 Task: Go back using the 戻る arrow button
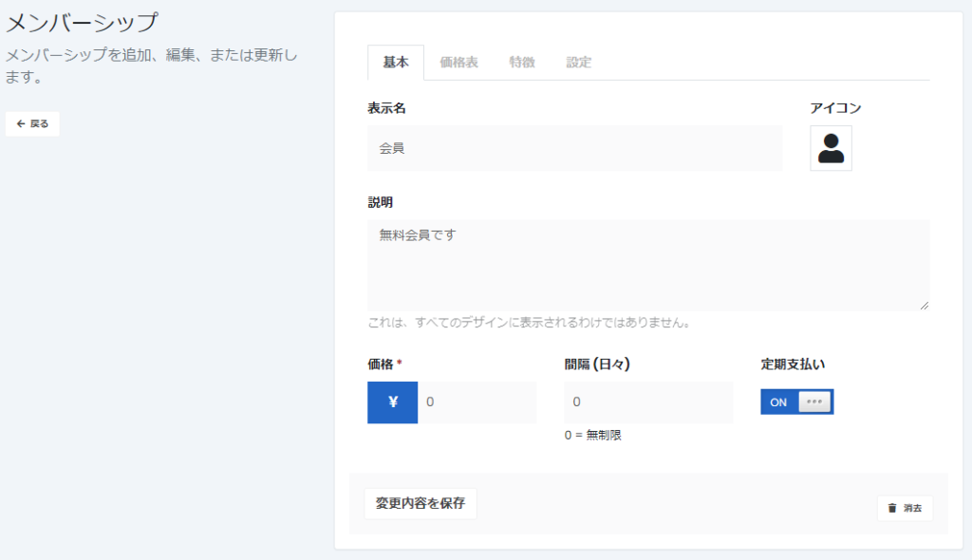[x=32, y=123]
